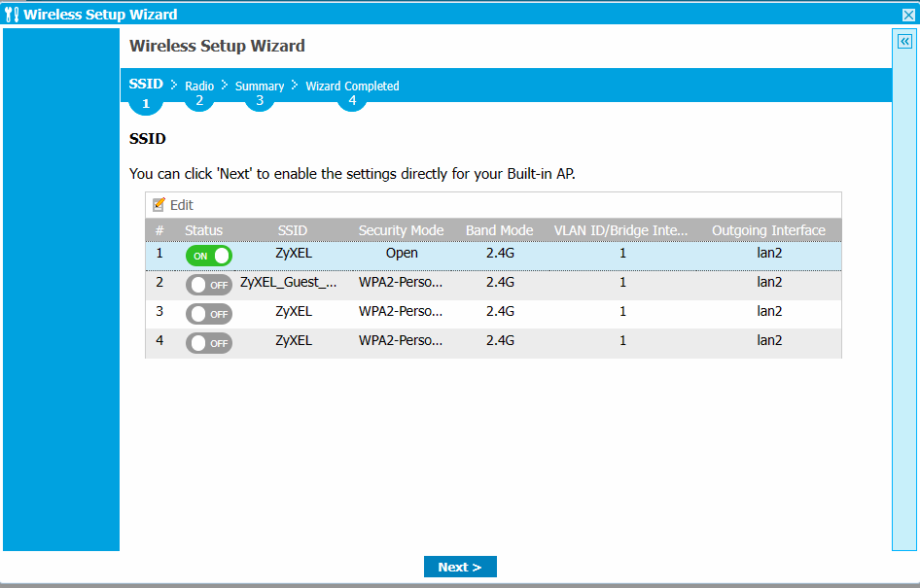Select the 'Open' security mode cell
This screenshot has width=920, height=588.
402,254
